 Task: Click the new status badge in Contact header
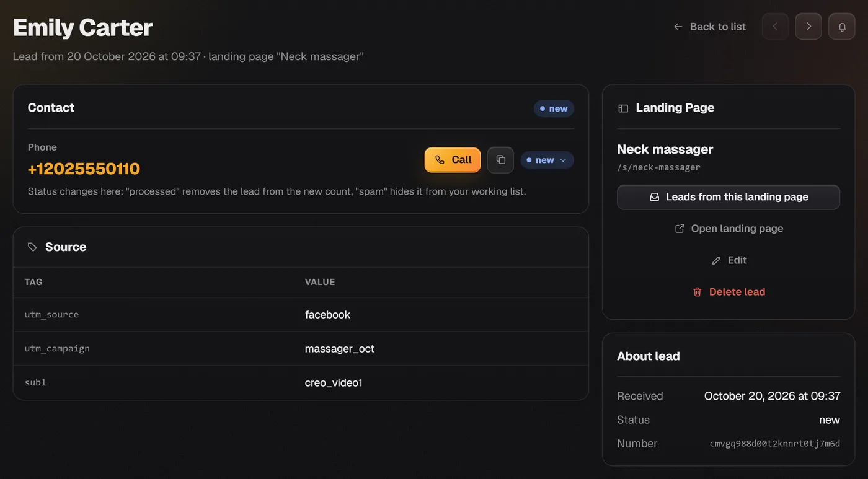coord(554,108)
